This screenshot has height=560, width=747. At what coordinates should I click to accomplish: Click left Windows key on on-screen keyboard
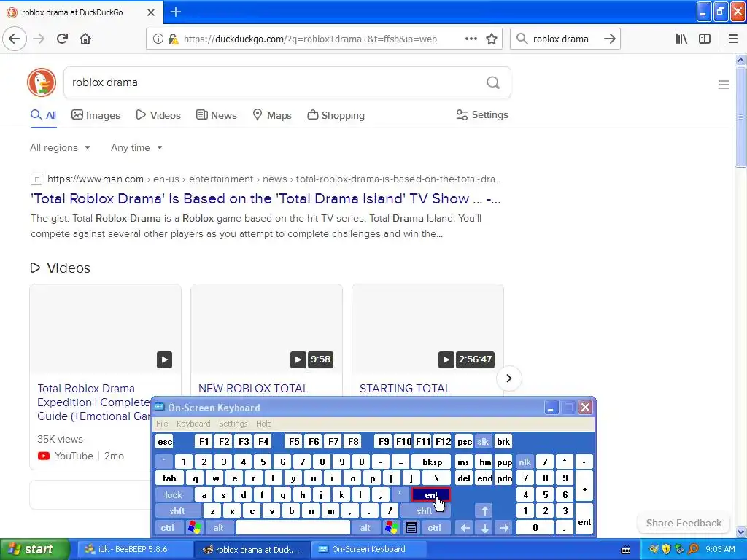194,528
